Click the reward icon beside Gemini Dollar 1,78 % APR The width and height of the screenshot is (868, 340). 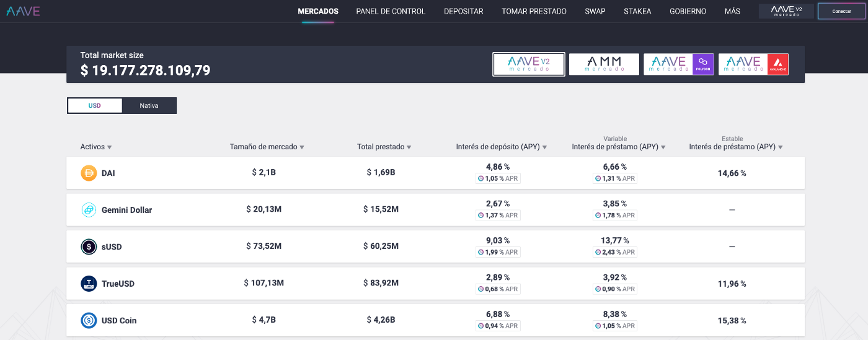[598, 215]
